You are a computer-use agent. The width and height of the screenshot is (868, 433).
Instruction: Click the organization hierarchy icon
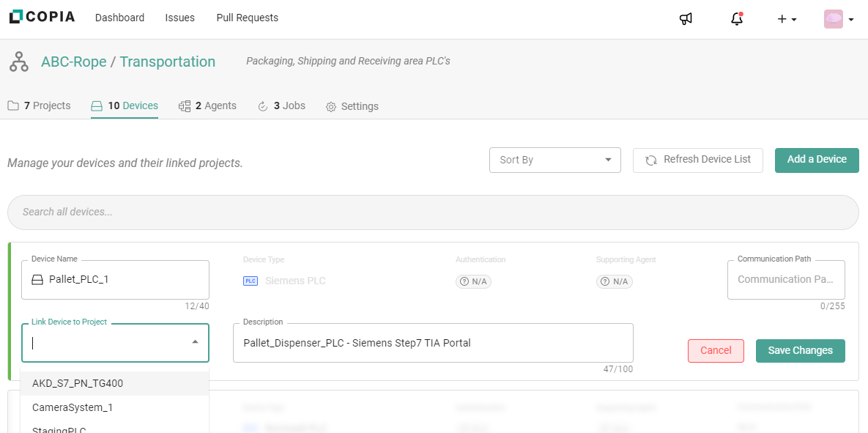pyautogui.click(x=18, y=62)
